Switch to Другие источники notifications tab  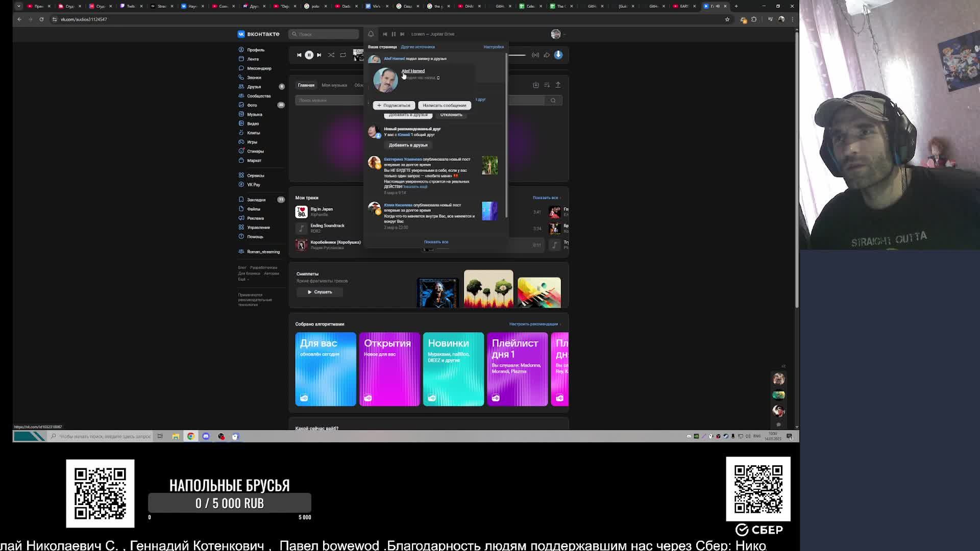pyautogui.click(x=418, y=47)
